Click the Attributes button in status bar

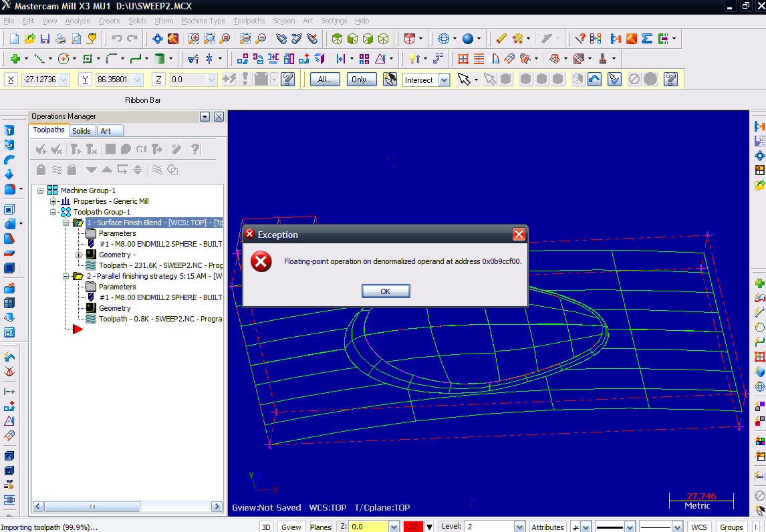click(547, 527)
